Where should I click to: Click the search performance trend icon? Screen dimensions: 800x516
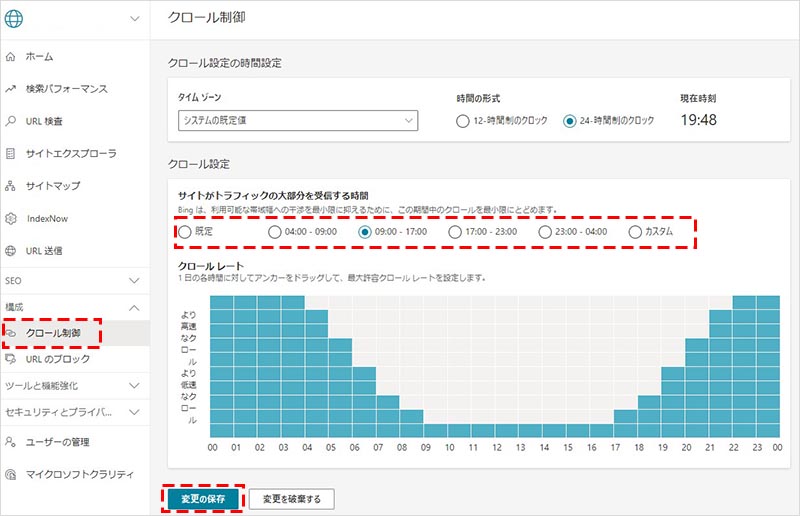coord(10,89)
